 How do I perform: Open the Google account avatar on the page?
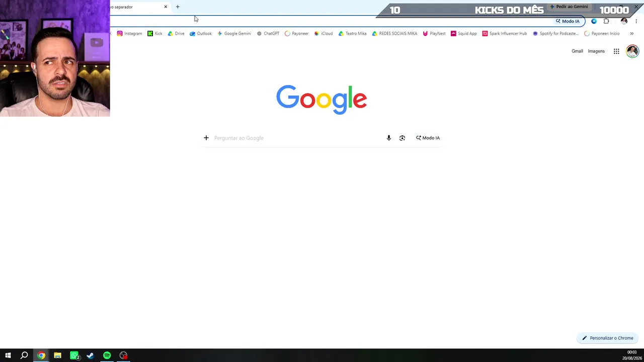click(632, 51)
